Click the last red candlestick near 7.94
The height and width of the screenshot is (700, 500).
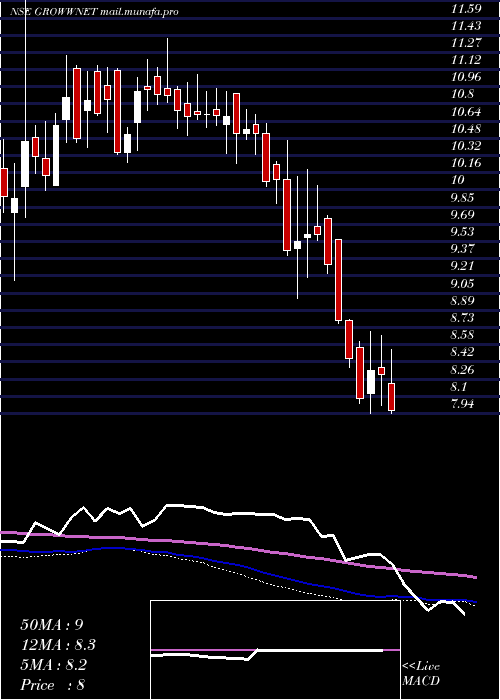pos(392,396)
